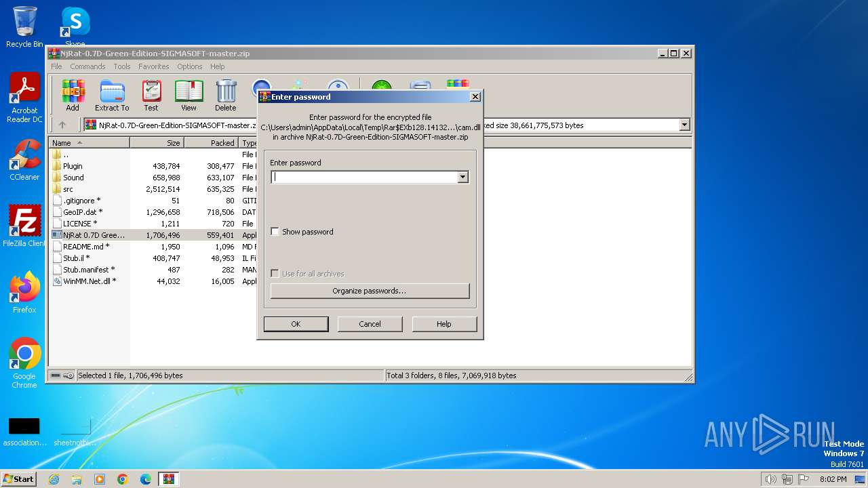The height and width of the screenshot is (488, 868).
Task: Select the WinMM.Net.dll file
Action: click(x=90, y=281)
